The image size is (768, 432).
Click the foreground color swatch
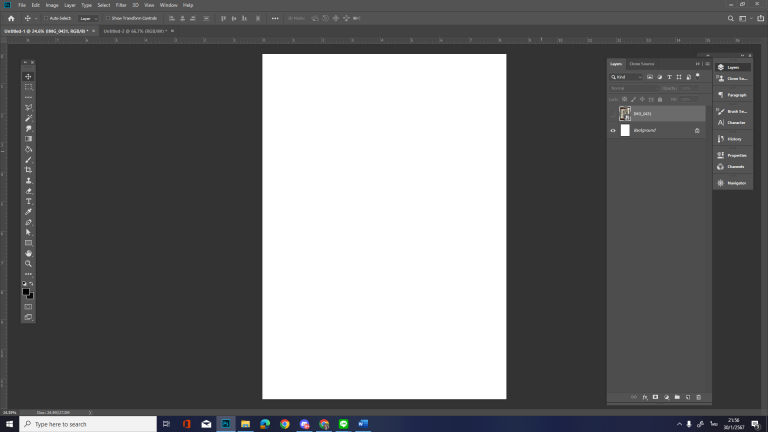coord(26,291)
